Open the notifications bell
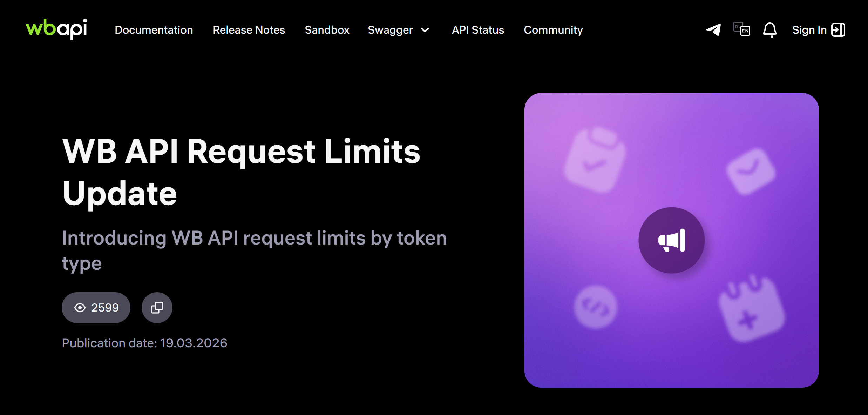Screen dimensions: 868x415 pos(769,30)
